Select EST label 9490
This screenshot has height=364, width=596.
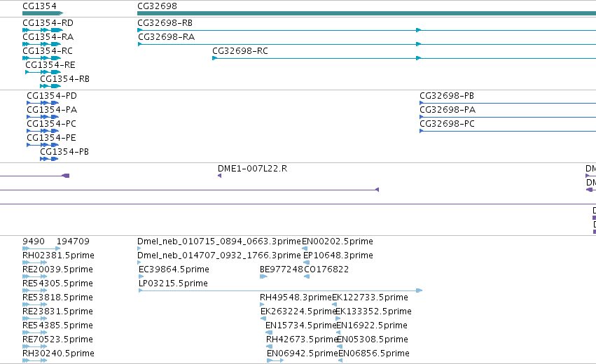pos(34,241)
